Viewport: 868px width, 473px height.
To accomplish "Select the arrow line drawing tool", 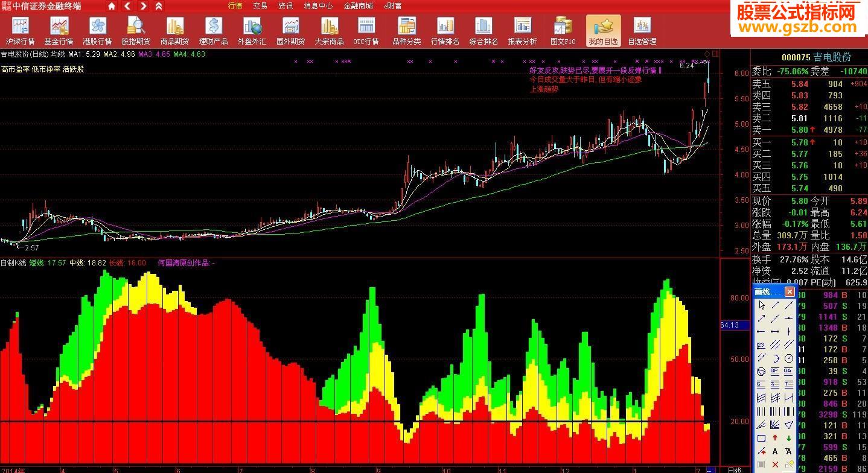I will [x=761, y=319].
